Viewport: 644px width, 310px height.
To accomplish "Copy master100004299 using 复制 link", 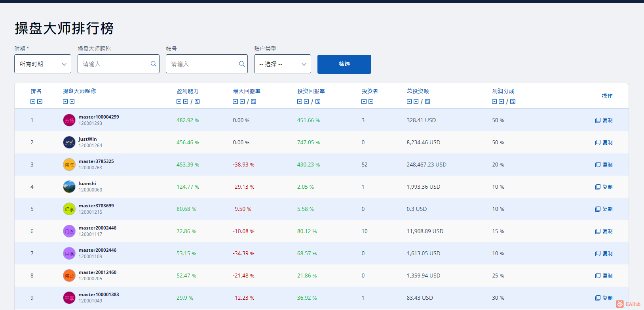I will click(604, 120).
